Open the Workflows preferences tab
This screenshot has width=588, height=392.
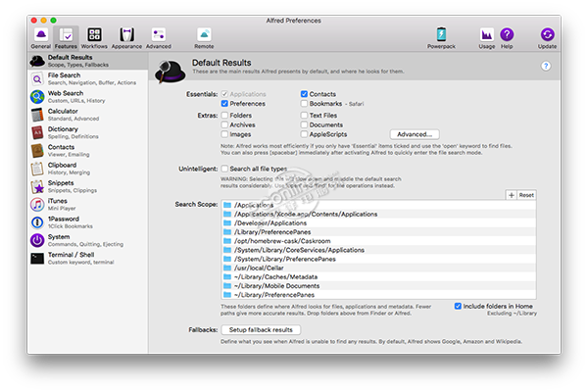click(x=96, y=38)
